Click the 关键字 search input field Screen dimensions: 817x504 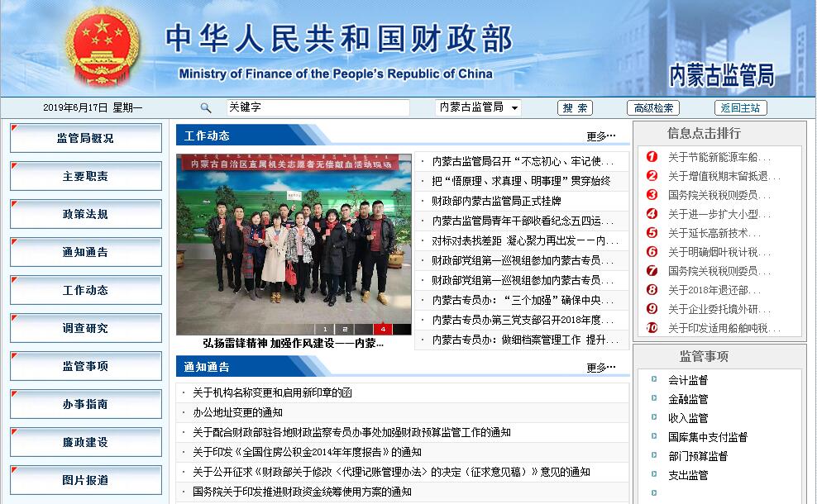click(x=318, y=107)
